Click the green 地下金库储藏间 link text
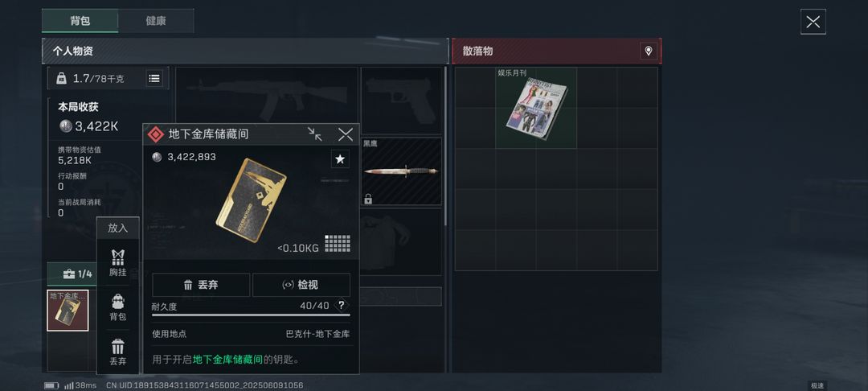 227,360
